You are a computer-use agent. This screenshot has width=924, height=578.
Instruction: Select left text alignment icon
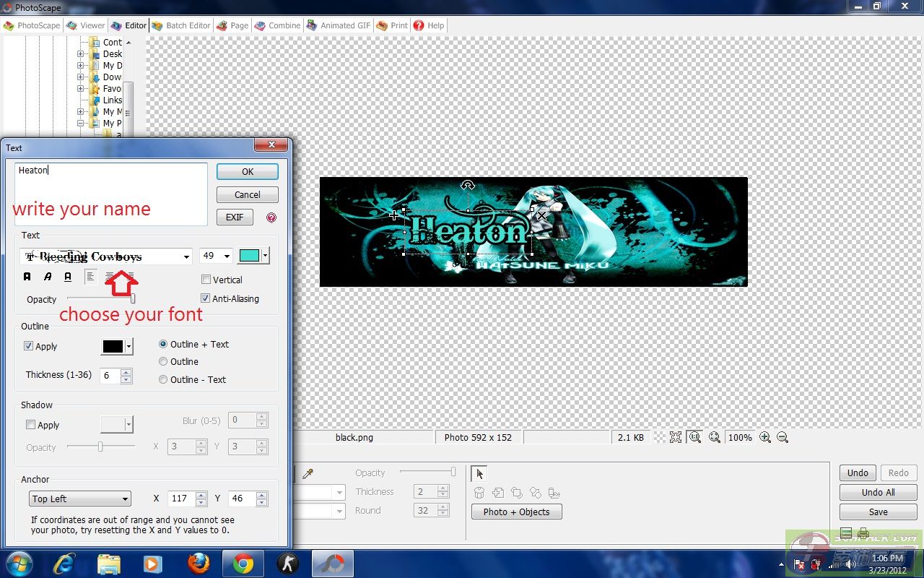[x=90, y=276]
